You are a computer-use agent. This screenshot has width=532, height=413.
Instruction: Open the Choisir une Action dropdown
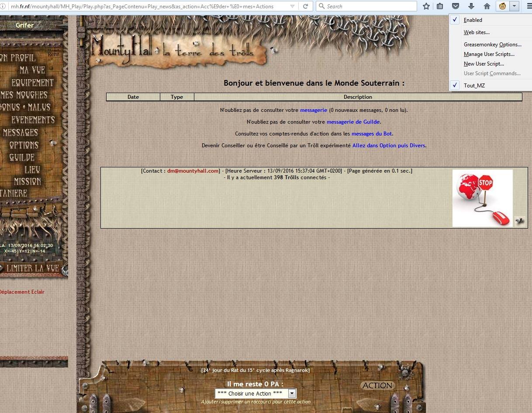(x=256, y=393)
